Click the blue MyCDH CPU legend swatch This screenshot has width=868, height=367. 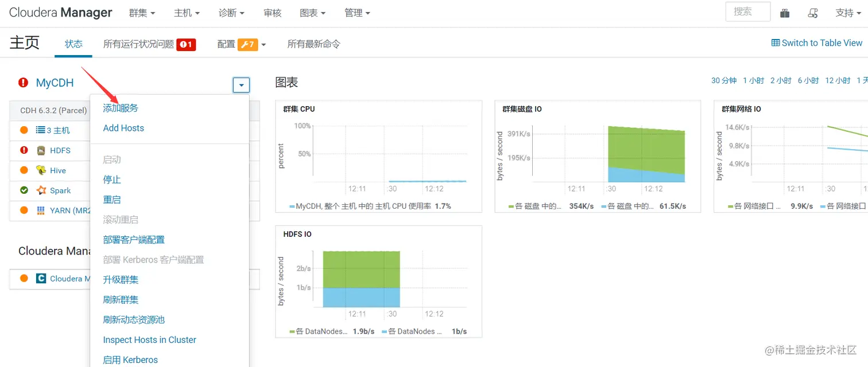292,206
